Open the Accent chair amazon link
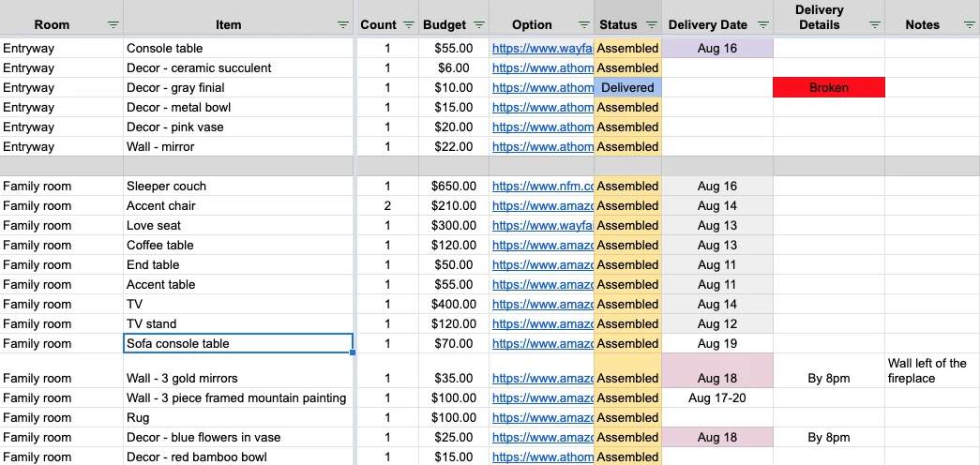980x465 pixels. click(x=542, y=205)
